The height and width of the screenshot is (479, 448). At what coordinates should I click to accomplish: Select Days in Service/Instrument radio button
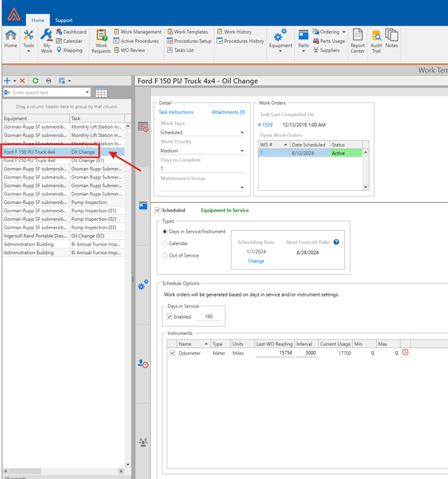click(x=165, y=231)
